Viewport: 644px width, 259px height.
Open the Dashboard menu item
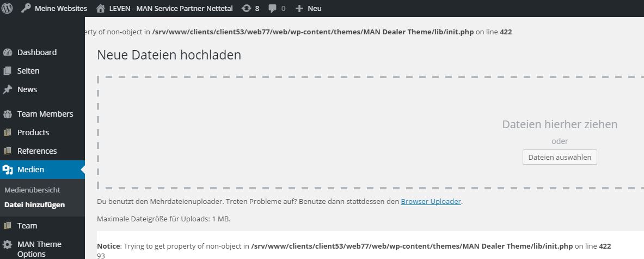[x=37, y=52]
